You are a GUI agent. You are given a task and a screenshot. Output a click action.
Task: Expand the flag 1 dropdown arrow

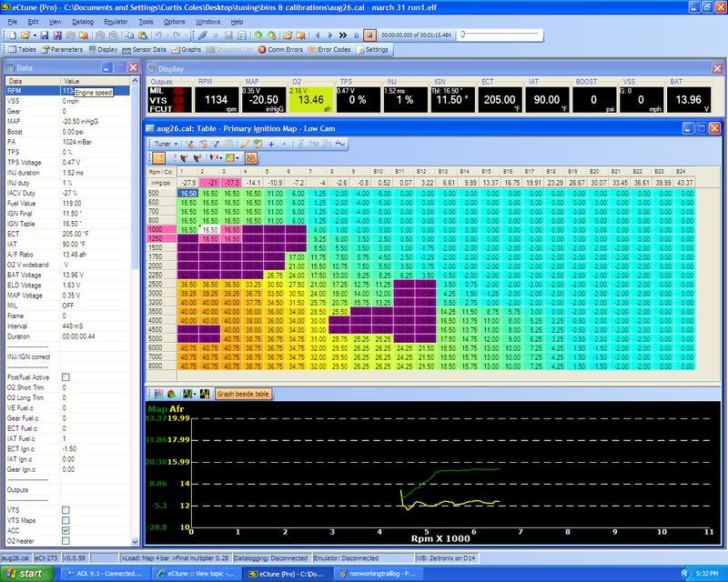coord(220,158)
